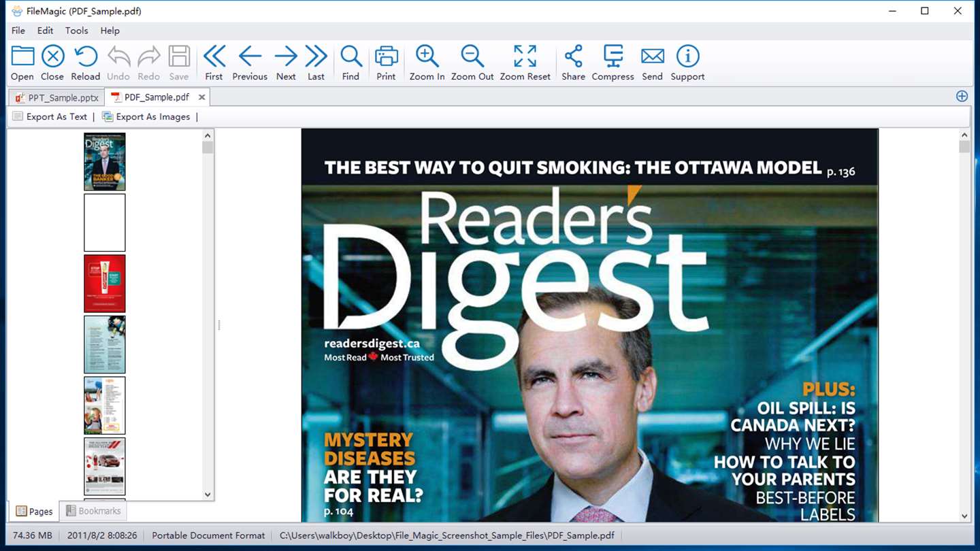Click the Undo toolbar icon
Screen dimensions: 980x551
118,63
